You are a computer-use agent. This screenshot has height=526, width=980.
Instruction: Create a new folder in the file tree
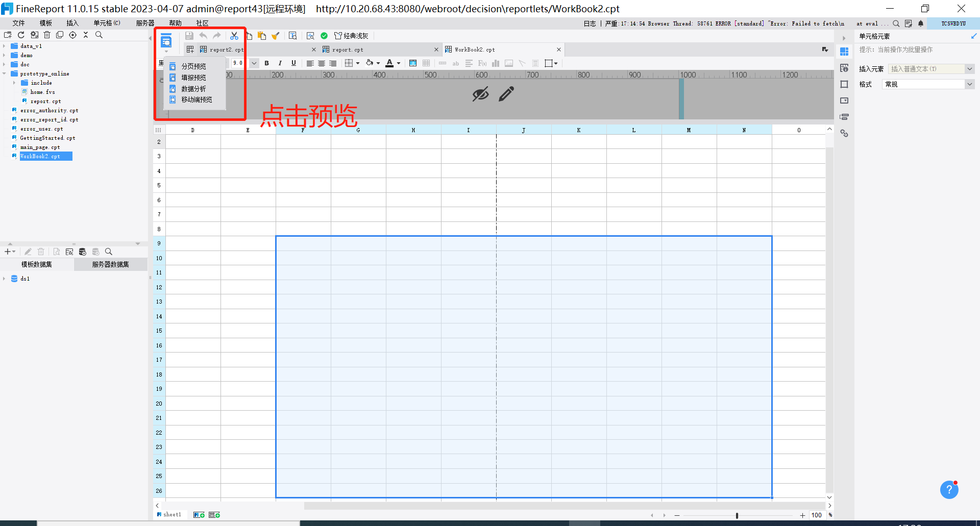coord(8,35)
